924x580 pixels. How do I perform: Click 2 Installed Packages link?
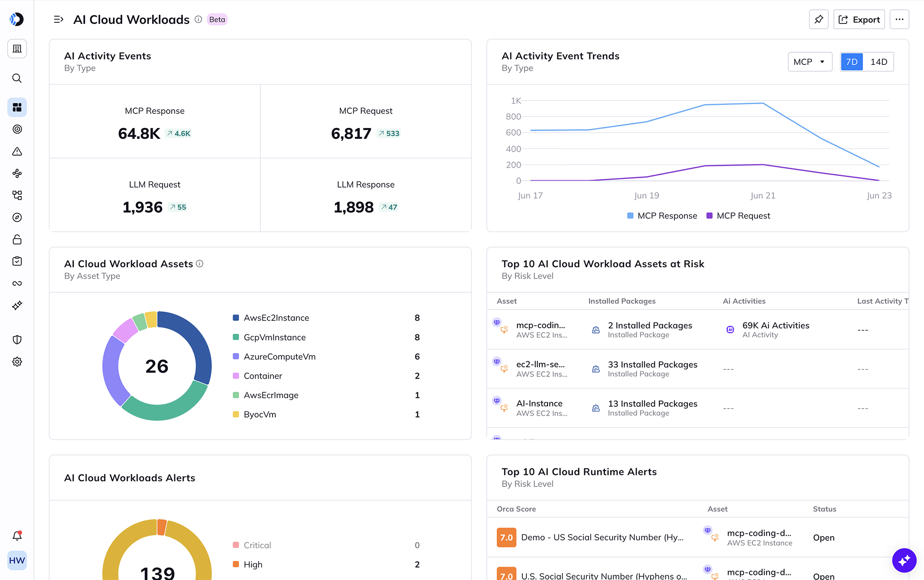[x=650, y=325]
